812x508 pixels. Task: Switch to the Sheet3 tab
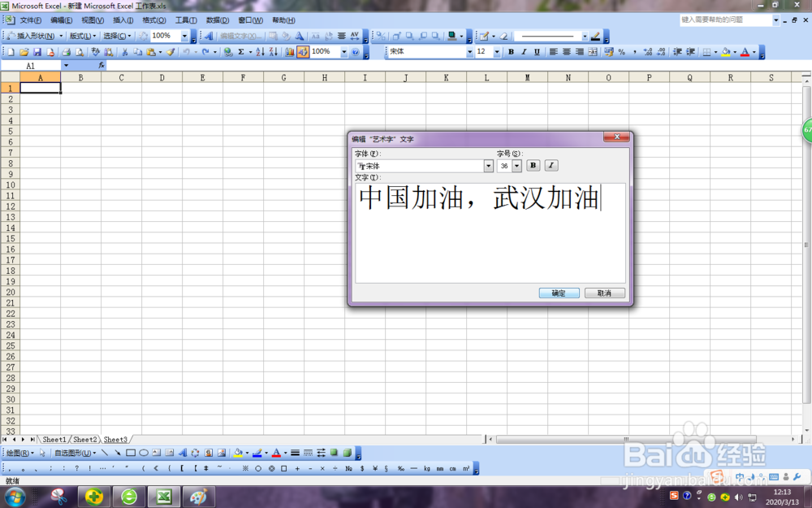[115, 440]
